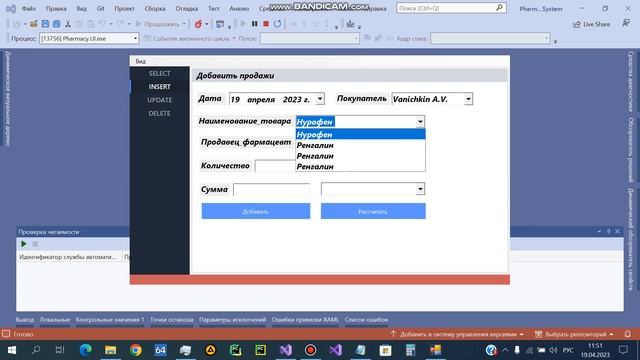Open Microsoft Edge from the taskbar
640x360 pixels.
(x=86, y=350)
